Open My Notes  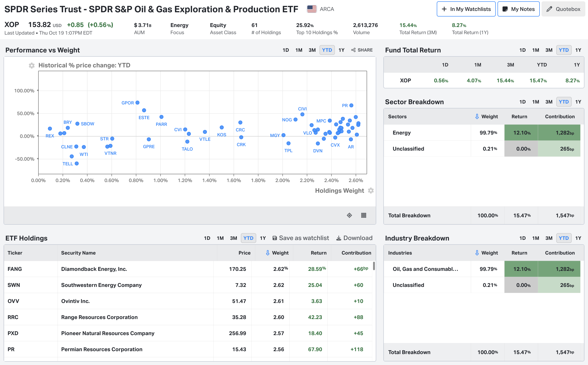pos(518,9)
